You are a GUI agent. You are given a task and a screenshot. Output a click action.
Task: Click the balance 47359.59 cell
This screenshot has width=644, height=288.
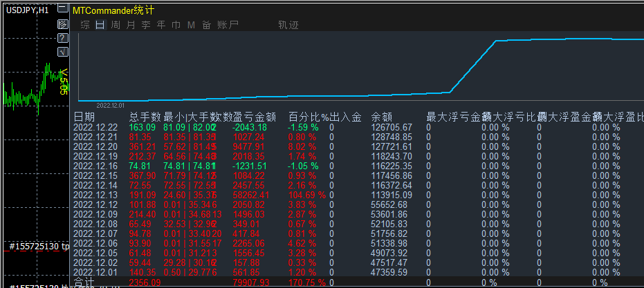(389, 272)
